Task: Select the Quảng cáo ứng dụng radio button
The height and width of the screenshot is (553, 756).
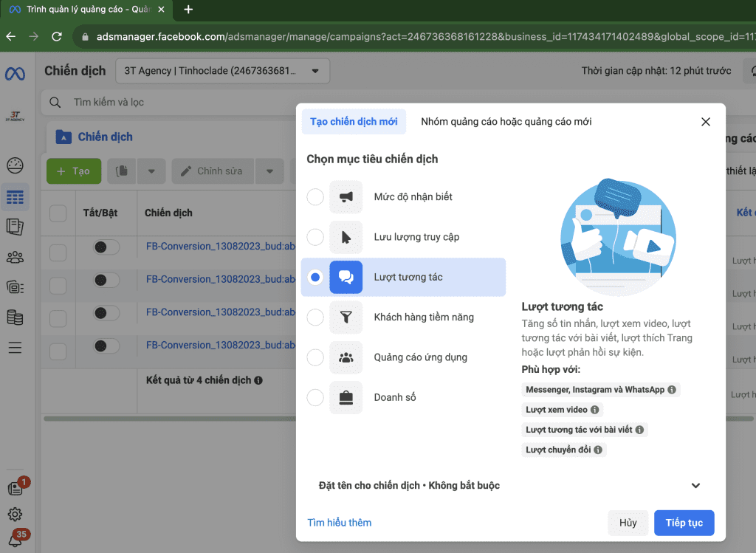Action: (315, 357)
